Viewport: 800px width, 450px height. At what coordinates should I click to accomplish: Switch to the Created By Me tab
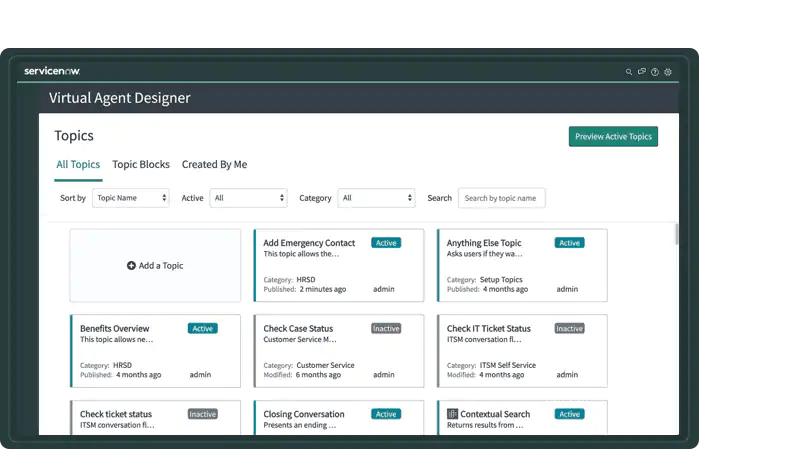[x=214, y=164]
